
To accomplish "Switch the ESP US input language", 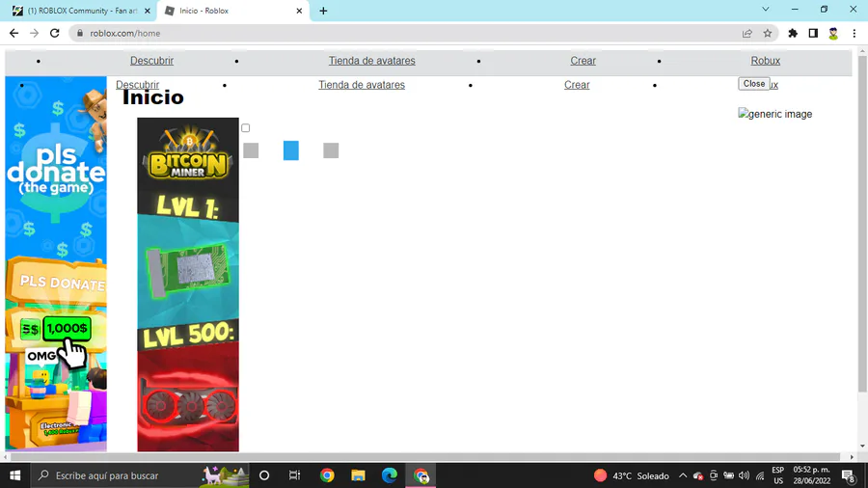I will tap(777, 475).
